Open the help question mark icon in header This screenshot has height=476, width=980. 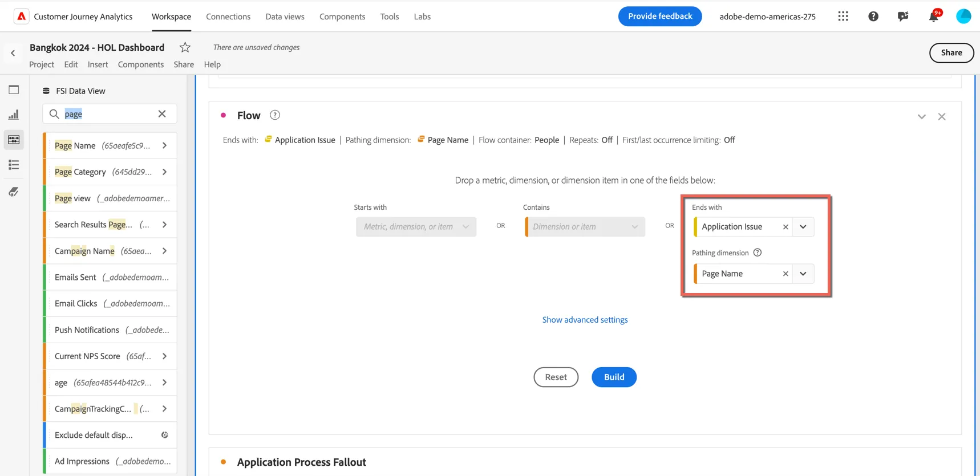(873, 17)
